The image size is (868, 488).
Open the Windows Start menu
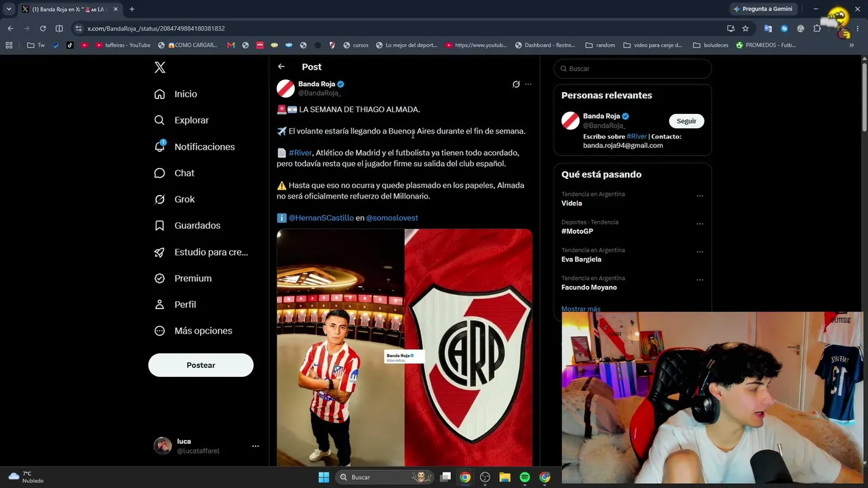tap(323, 477)
